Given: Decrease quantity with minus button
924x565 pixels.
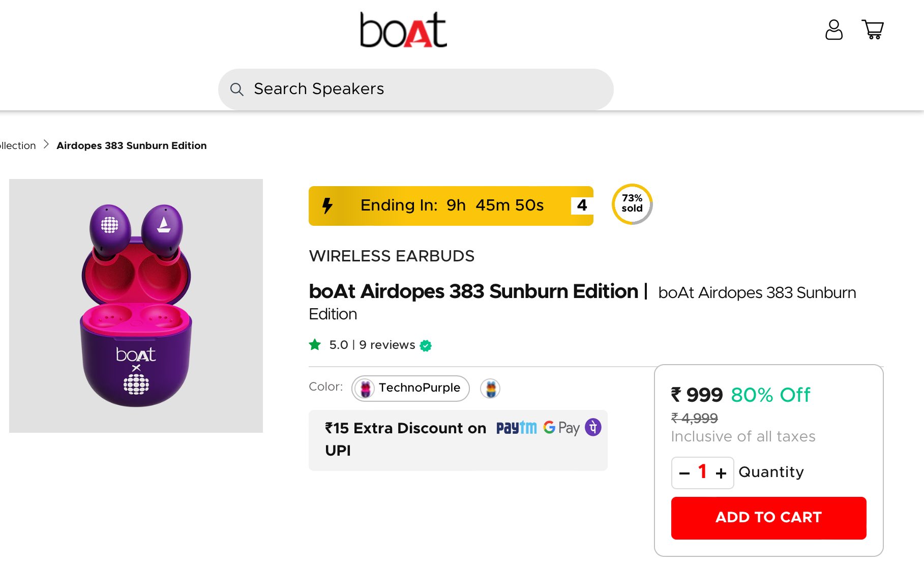Looking at the screenshot, I should (x=684, y=473).
